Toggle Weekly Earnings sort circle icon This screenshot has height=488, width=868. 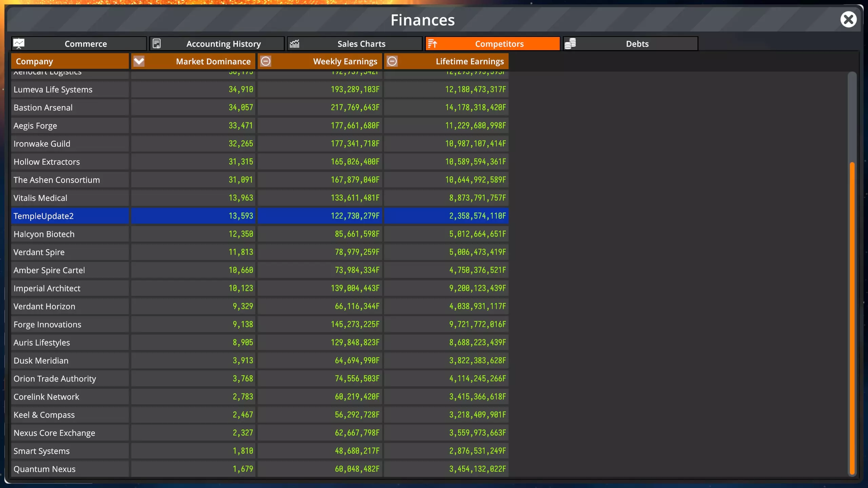pos(266,61)
